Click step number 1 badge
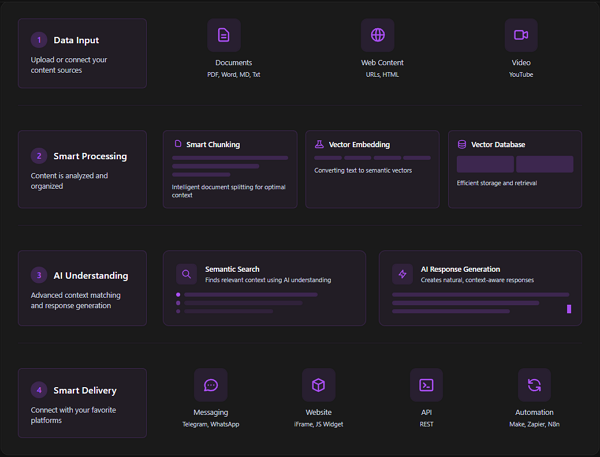This screenshot has width=600, height=457. point(39,40)
